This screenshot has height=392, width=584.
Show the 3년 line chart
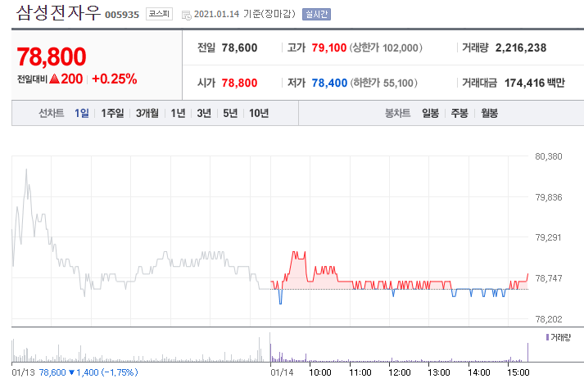[x=204, y=113]
